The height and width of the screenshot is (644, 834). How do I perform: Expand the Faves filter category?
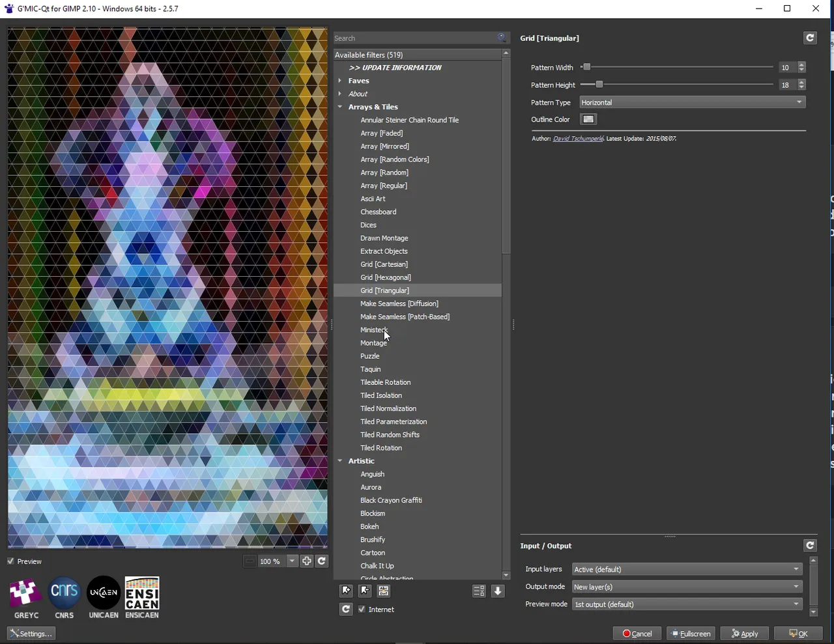tap(340, 81)
